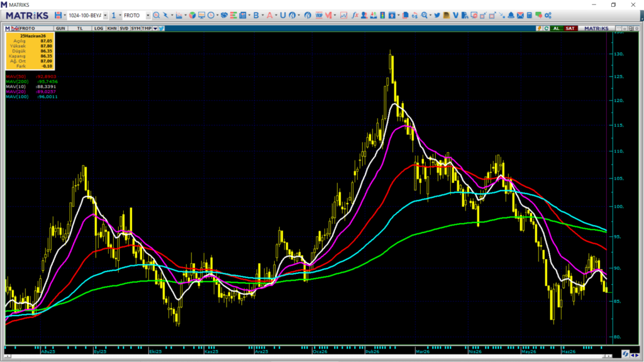This screenshot has height=362, width=644.
Task: Open the FROTO symbol dropdown
Action: [148, 16]
